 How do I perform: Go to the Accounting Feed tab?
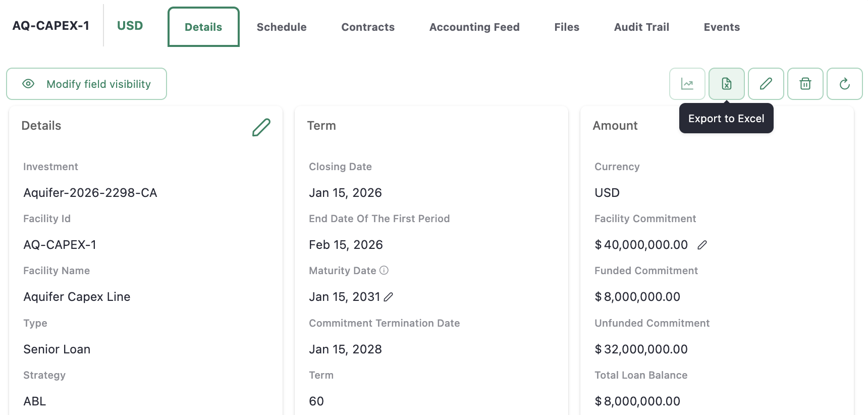pyautogui.click(x=474, y=27)
